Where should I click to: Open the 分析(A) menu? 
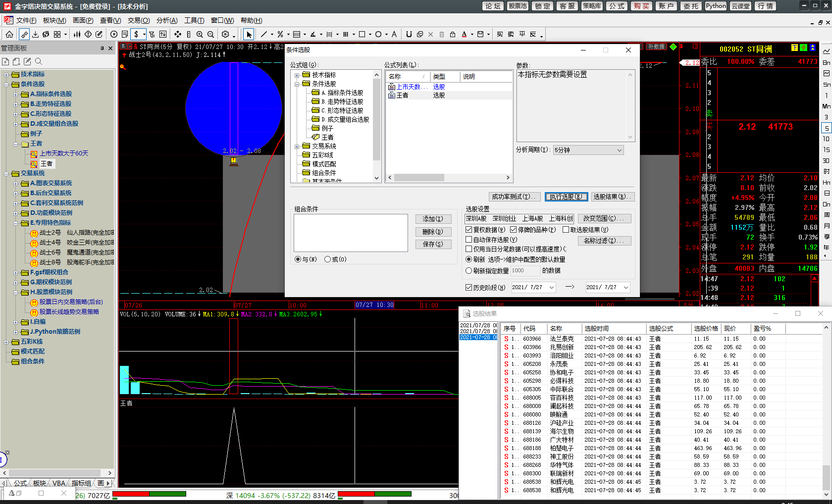tap(167, 20)
